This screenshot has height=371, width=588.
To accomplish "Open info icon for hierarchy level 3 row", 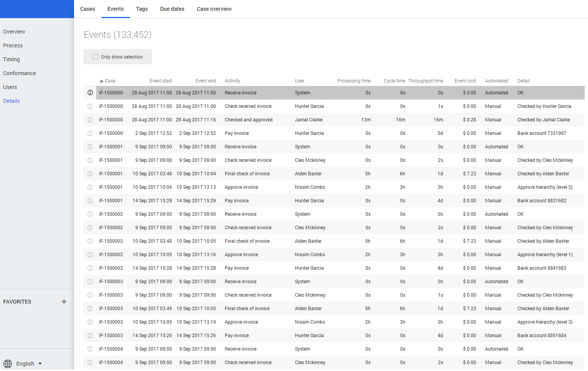I will pos(90,322).
